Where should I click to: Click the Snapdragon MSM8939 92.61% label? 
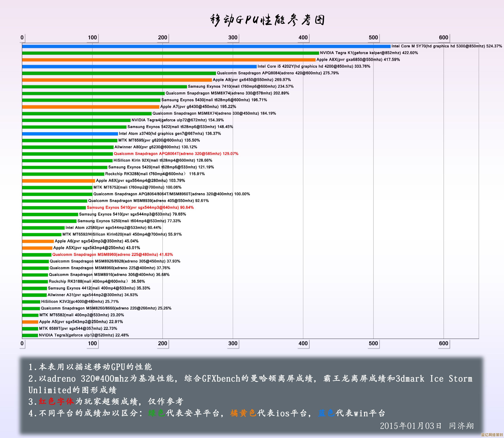pyautogui.click(x=148, y=201)
